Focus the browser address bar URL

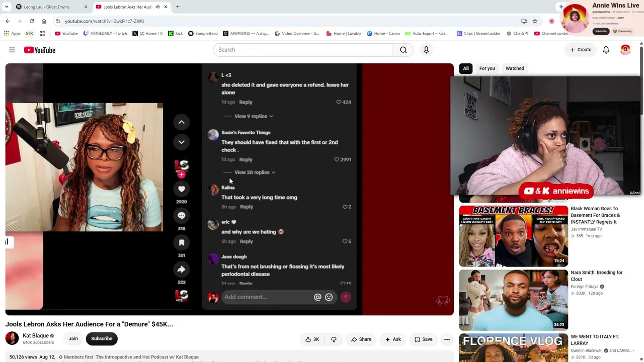[105, 21]
